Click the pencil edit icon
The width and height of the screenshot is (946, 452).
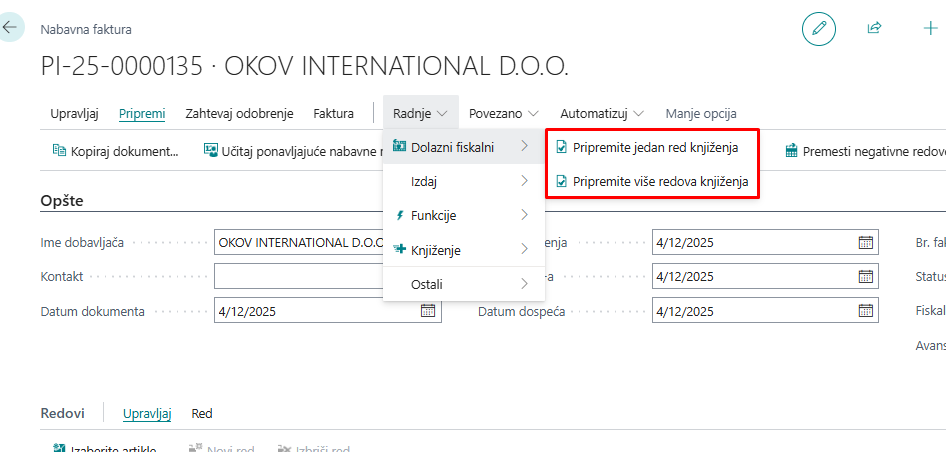pyautogui.click(x=818, y=29)
